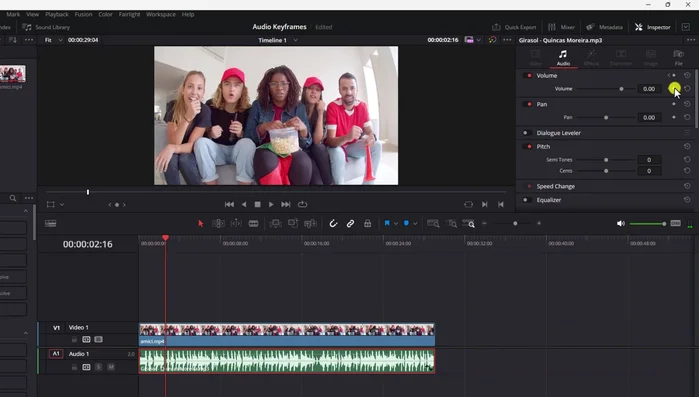699x397 pixels.
Task: Toggle the Position Lock padlock icon
Action: pos(367,224)
